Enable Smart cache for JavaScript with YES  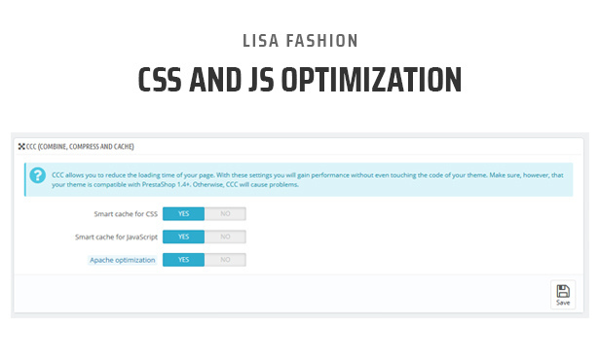(184, 237)
